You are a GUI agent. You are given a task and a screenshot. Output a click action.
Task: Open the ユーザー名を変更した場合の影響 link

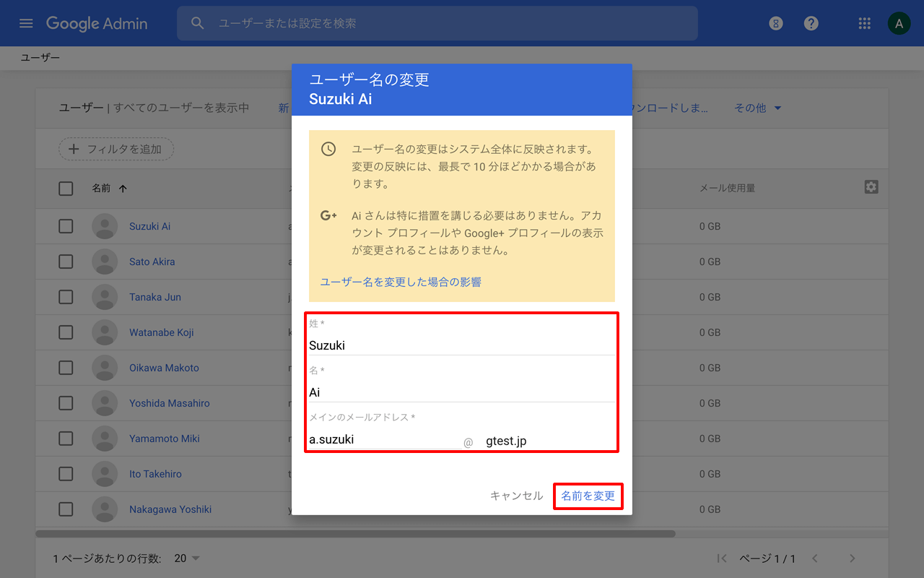401,282
